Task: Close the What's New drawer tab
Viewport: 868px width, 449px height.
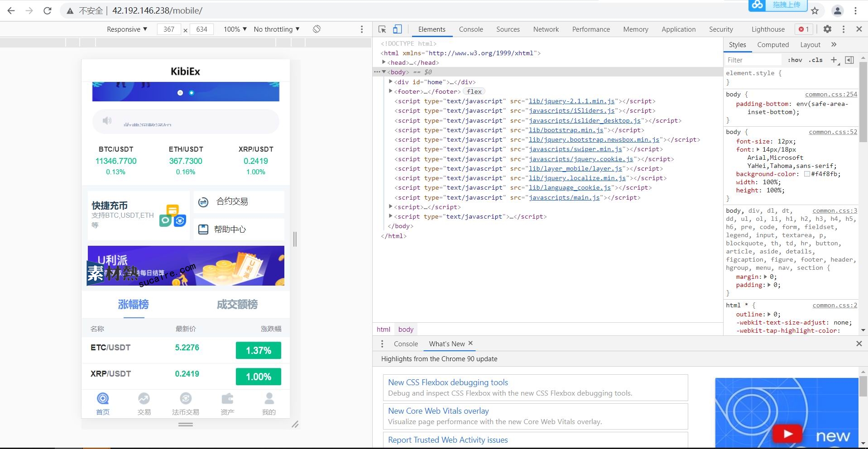Action: pyautogui.click(x=470, y=343)
